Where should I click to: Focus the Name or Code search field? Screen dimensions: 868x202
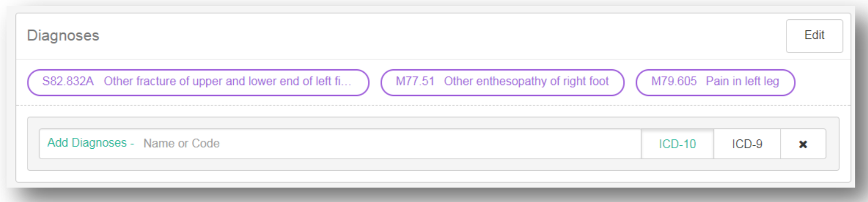click(349, 144)
